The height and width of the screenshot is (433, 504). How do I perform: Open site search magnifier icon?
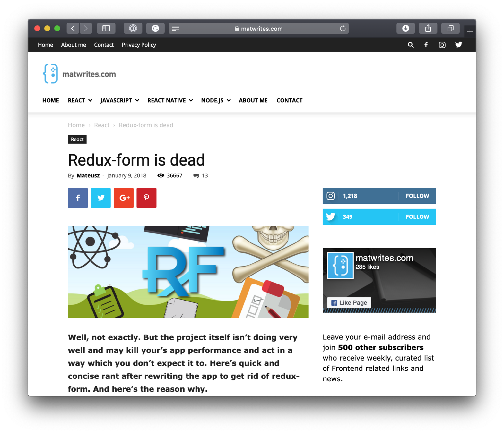coord(411,45)
